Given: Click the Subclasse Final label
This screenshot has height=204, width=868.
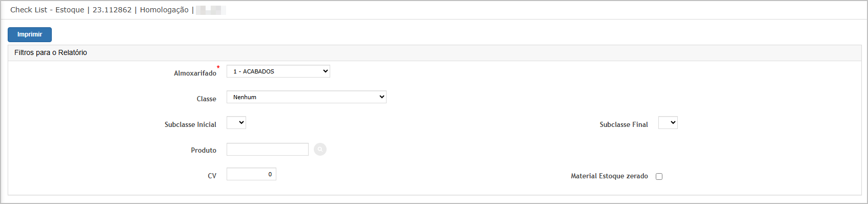Looking at the screenshot, I should tap(624, 125).
